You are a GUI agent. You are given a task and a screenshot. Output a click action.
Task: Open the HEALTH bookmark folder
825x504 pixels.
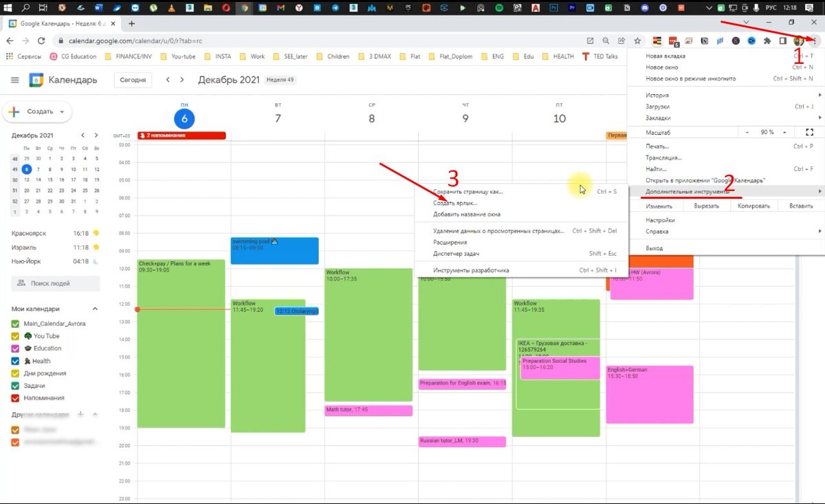tap(558, 56)
